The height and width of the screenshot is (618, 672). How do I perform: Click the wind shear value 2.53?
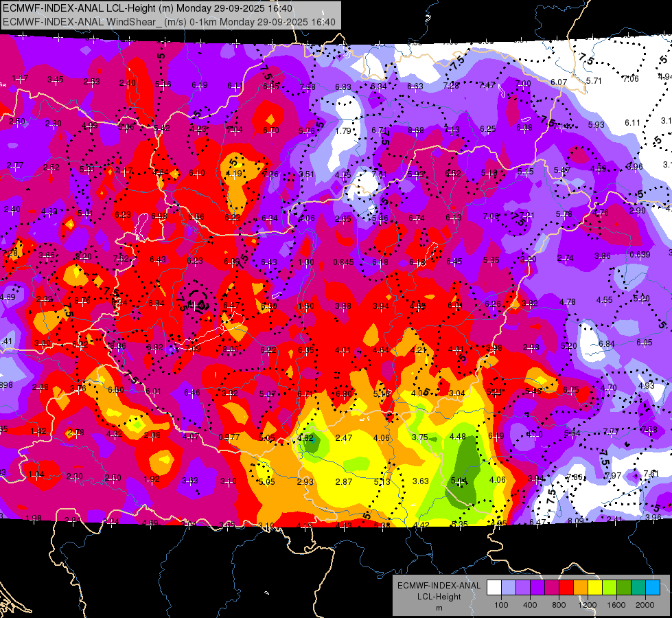91,82
